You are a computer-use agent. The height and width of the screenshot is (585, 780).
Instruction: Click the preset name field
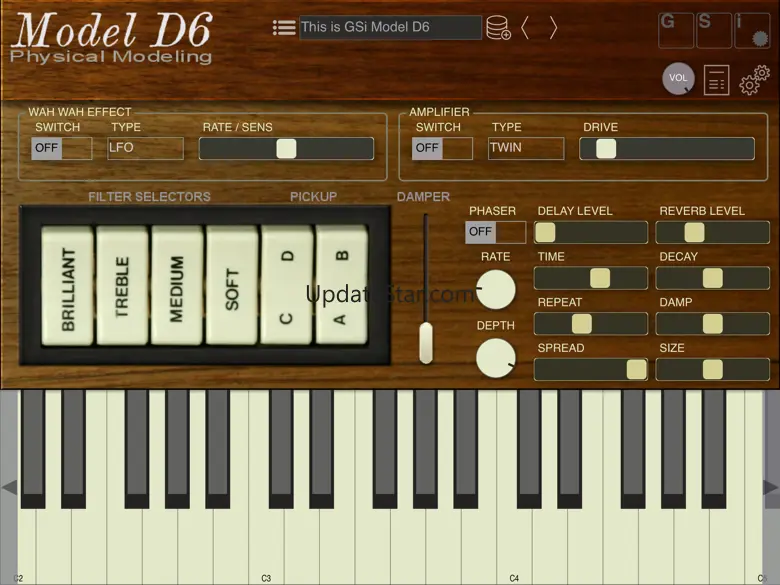coord(390,27)
